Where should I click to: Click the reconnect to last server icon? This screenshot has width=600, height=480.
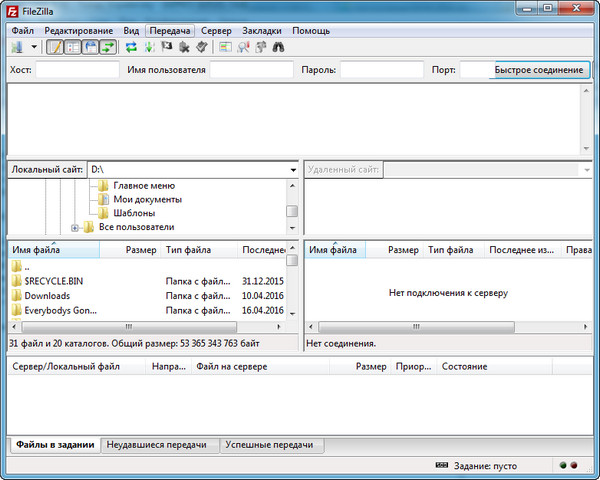tap(201, 47)
